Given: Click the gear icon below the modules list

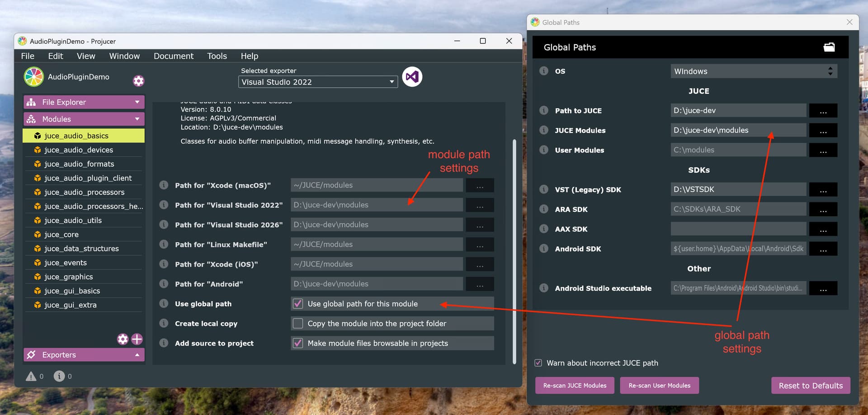Looking at the screenshot, I should coord(122,339).
